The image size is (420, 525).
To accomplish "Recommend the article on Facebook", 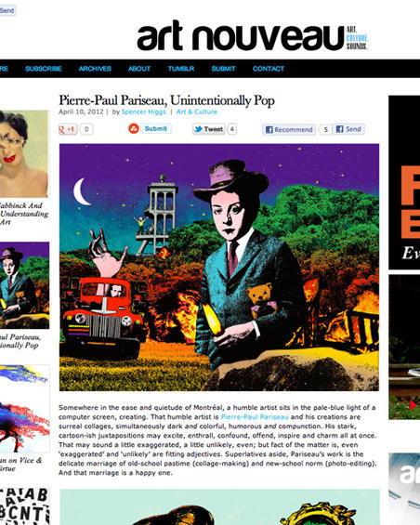I will pyautogui.click(x=289, y=129).
